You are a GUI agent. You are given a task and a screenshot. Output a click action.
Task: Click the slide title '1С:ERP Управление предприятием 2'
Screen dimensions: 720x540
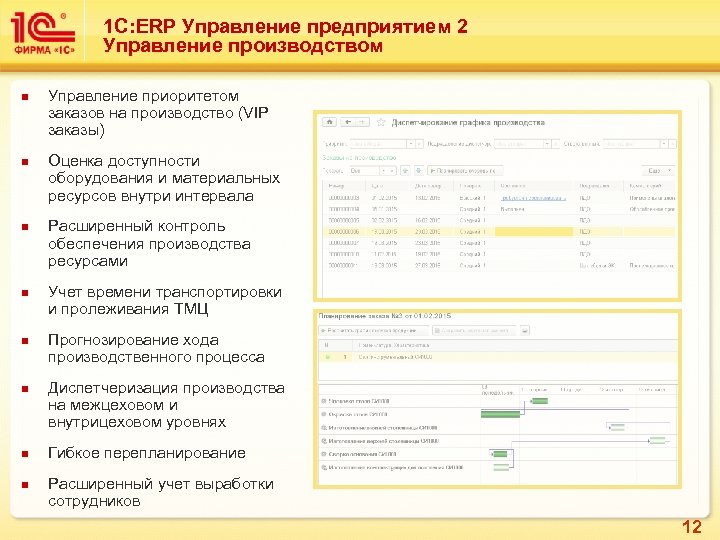[x=285, y=26]
